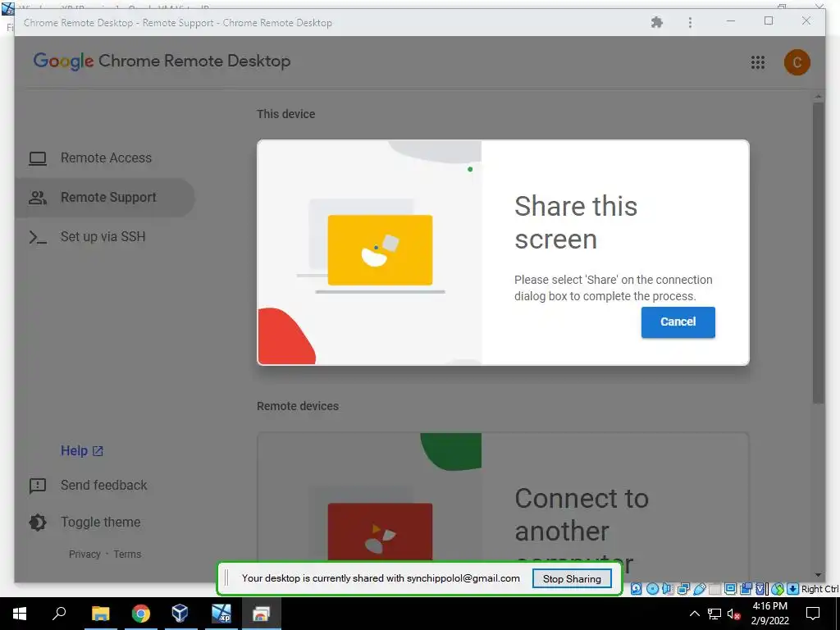
Task: Open the notification action center
Action: point(813,614)
